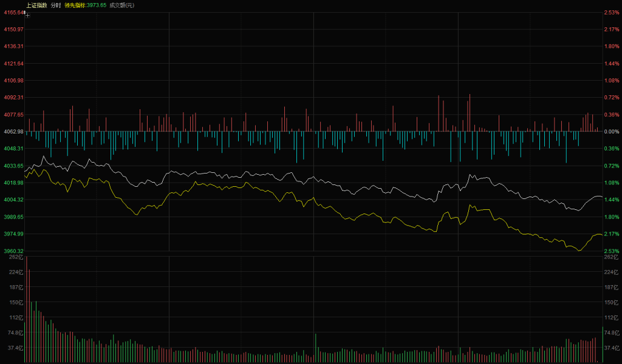This screenshot has width=622, height=364.
Task: Click the 4062.98 baseline price on left axis
Action: click(13, 131)
